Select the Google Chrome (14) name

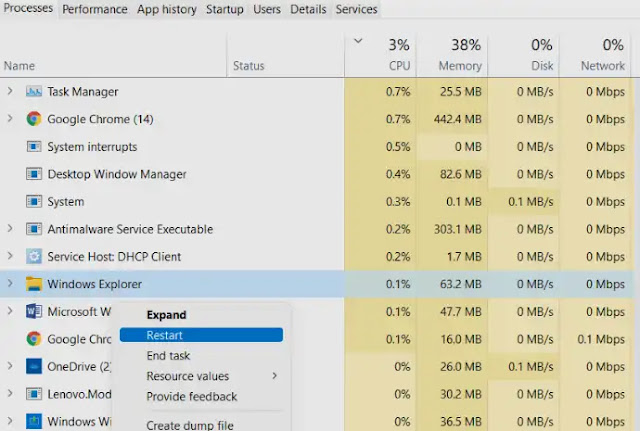[x=100, y=119]
